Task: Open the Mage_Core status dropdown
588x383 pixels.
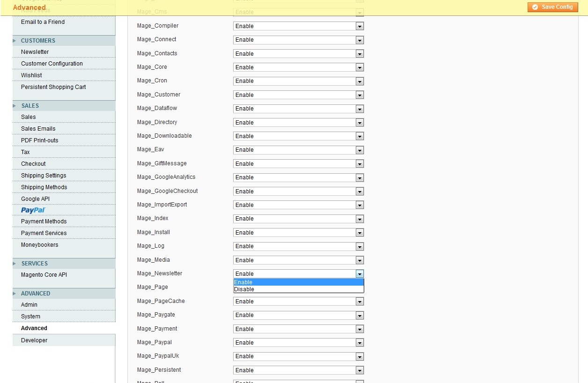Action: (x=298, y=67)
